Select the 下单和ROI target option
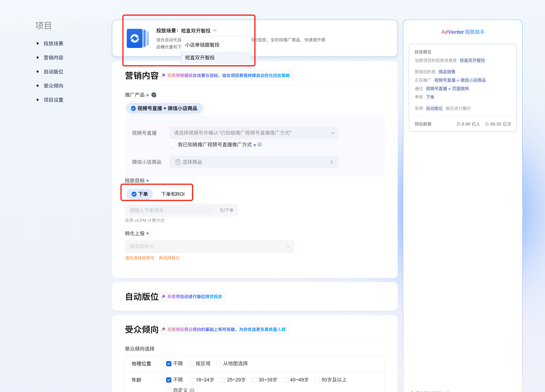The image size is (545, 392). [x=173, y=194]
